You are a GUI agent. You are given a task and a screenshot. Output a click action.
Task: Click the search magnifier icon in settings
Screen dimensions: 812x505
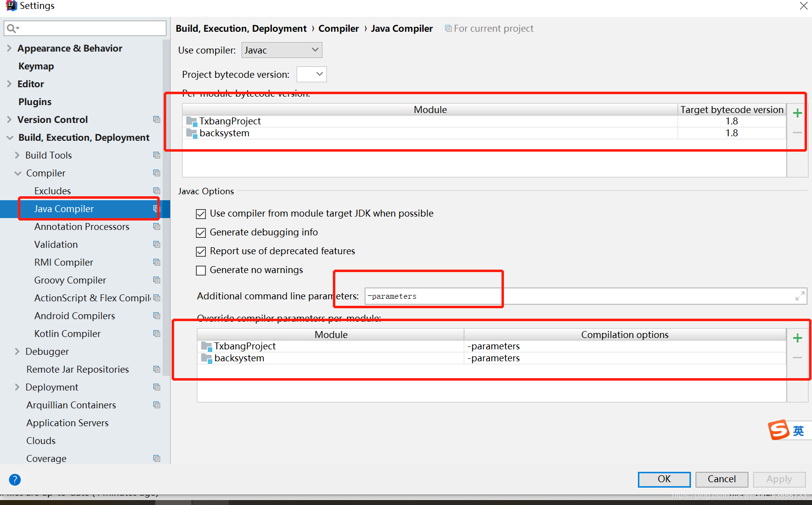point(12,28)
